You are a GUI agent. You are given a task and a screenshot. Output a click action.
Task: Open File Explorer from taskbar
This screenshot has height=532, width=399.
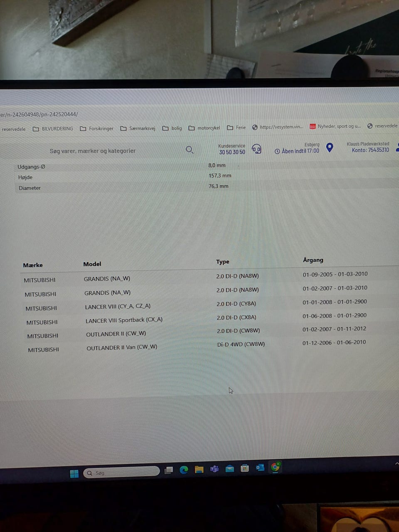click(x=199, y=470)
